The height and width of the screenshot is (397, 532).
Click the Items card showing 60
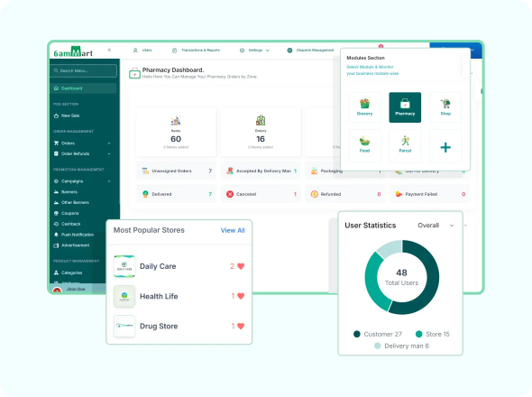point(176,132)
